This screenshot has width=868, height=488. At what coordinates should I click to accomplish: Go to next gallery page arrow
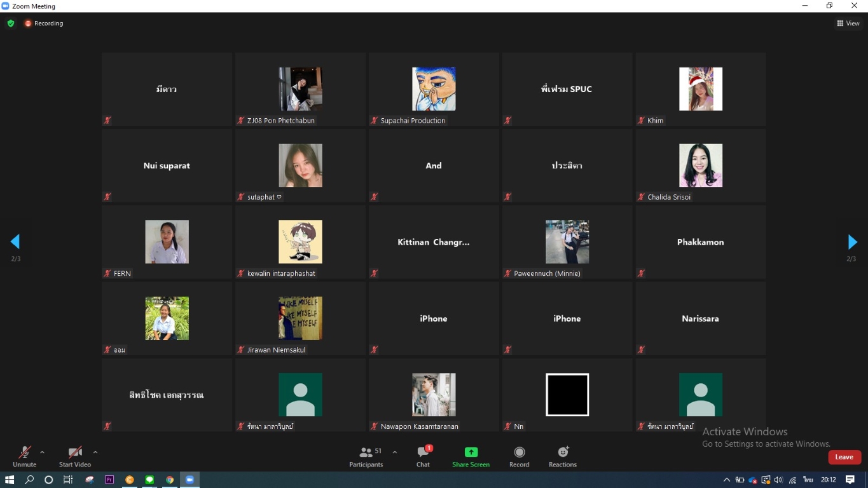tap(852, 241)
